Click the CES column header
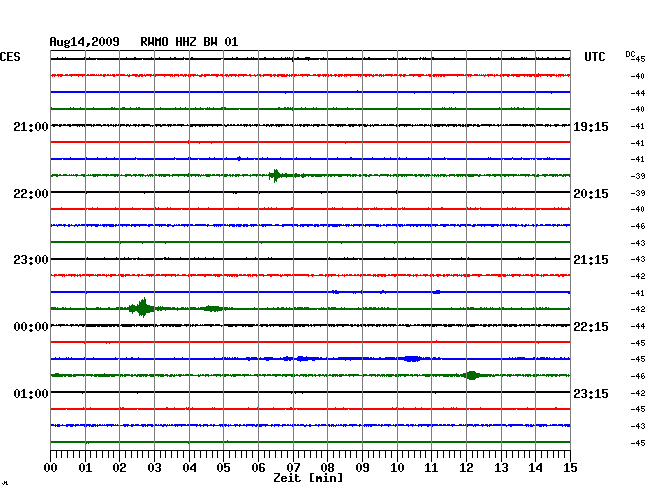The image size is (650, 494). (10, 57)
